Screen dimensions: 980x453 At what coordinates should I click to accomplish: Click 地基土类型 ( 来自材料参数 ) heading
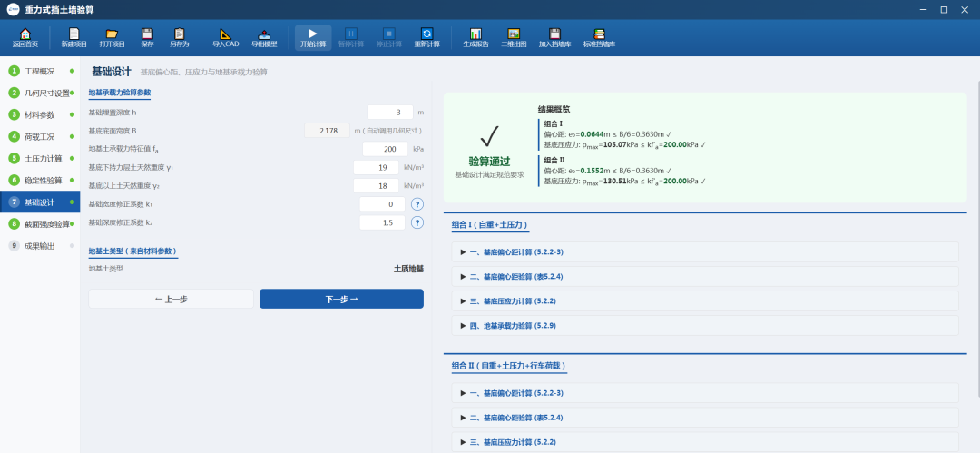[132, 251]
